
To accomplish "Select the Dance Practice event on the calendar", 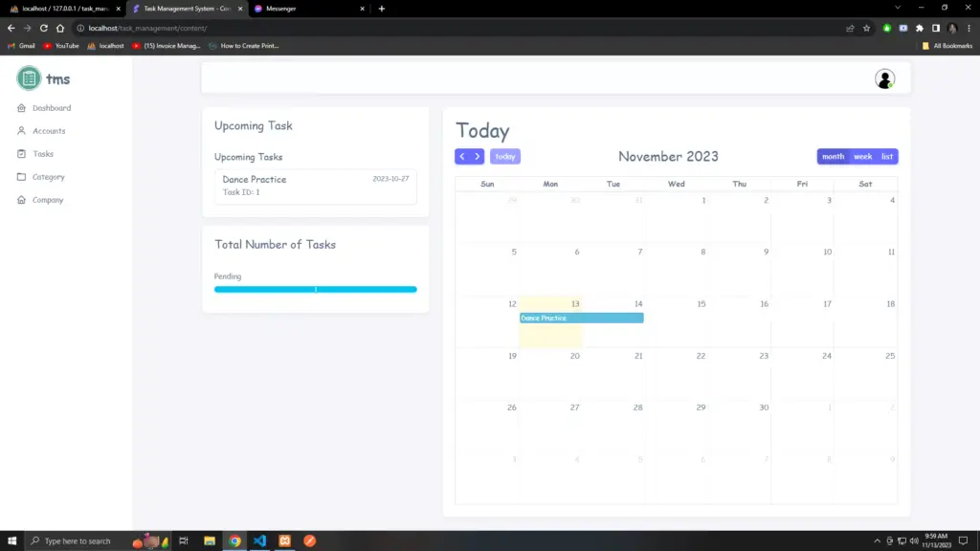I will (x=581, y=317).
